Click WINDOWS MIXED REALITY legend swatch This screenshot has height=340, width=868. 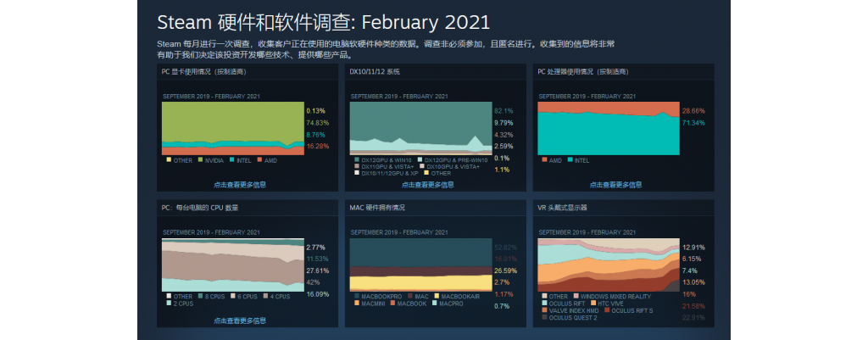coord(576,296)
